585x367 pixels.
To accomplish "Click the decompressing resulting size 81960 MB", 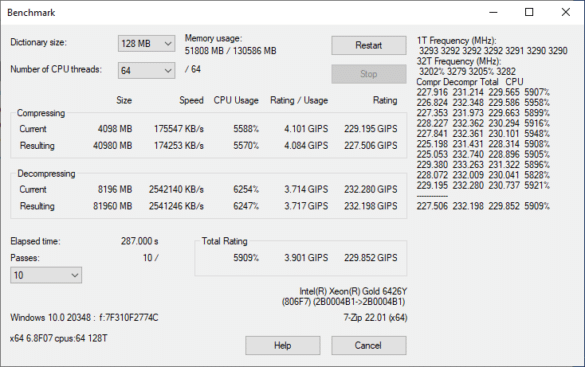I will pyautogui.click(x=113, y=206).
